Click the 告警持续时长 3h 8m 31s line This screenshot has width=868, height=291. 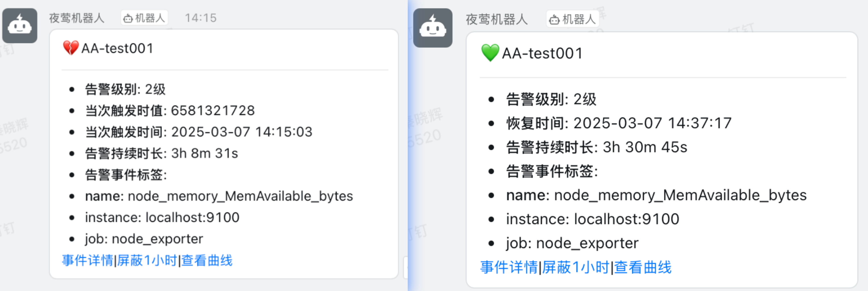[x=161, y=153]
